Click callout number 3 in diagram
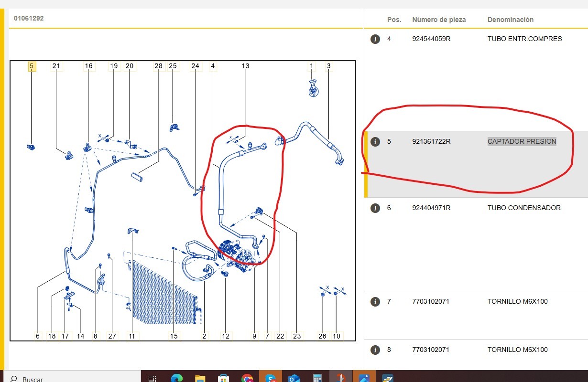This screenshot has width=588, height=382. pyautogui.click(x=328, y=66)
